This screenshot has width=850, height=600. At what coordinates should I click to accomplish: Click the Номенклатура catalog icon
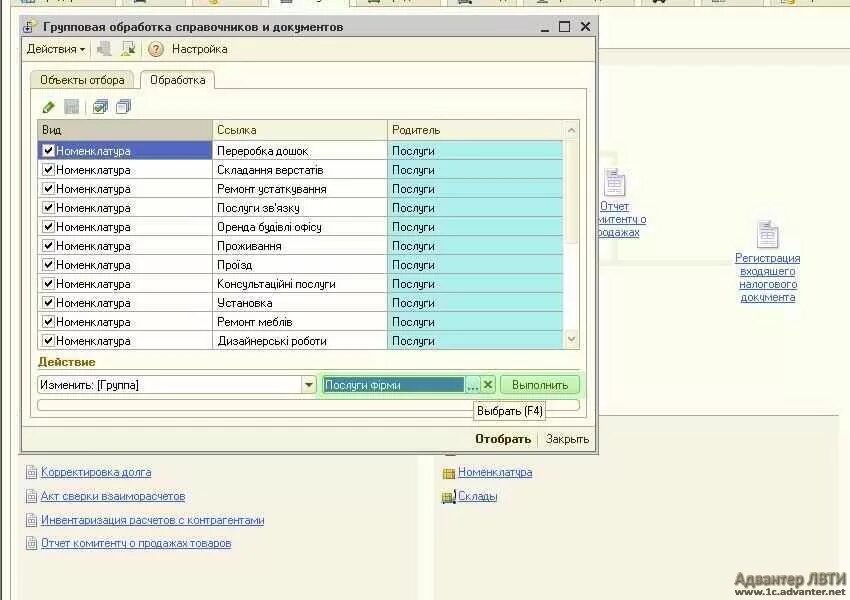(x=449, y=473)
